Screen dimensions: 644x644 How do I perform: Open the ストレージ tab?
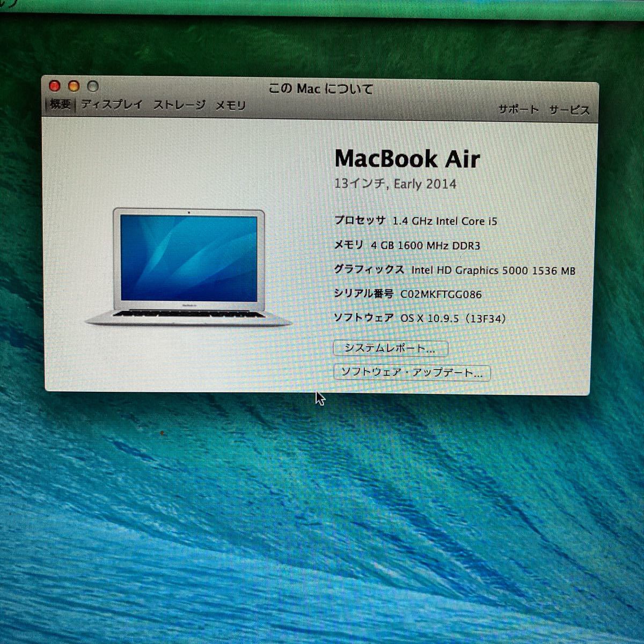[x=179, y=105]
